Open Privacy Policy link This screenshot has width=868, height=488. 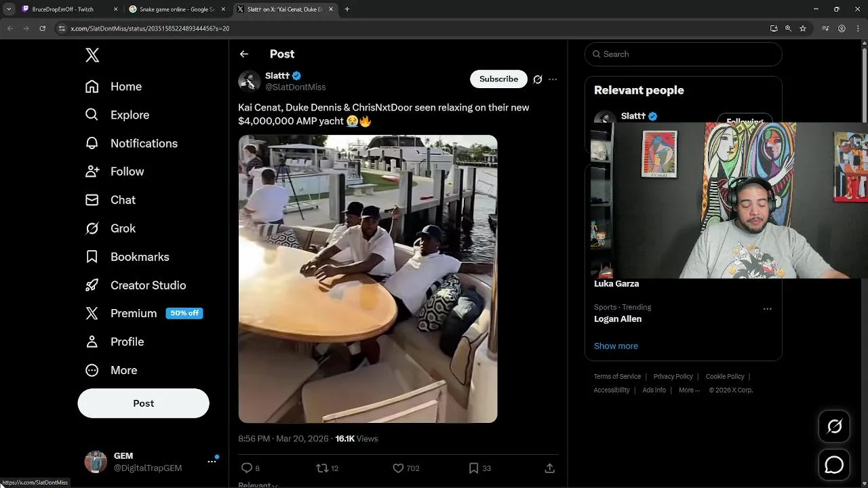pos(673,377)
